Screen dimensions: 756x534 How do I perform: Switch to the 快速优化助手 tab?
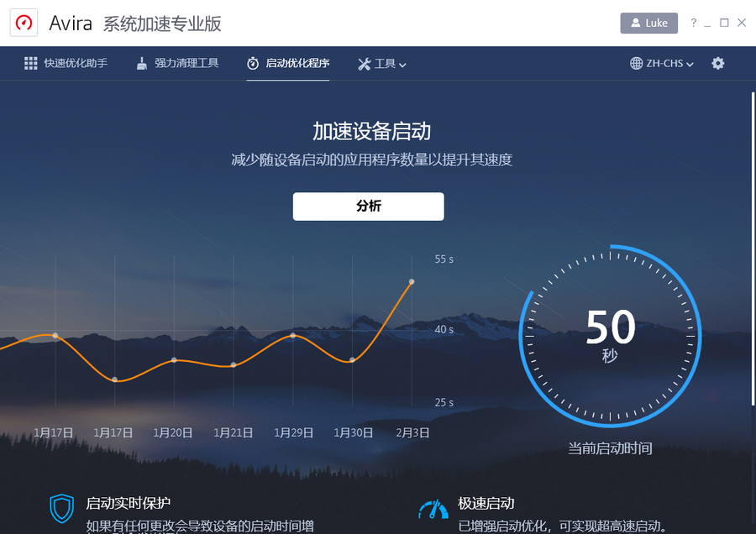(x=74, y=63)
